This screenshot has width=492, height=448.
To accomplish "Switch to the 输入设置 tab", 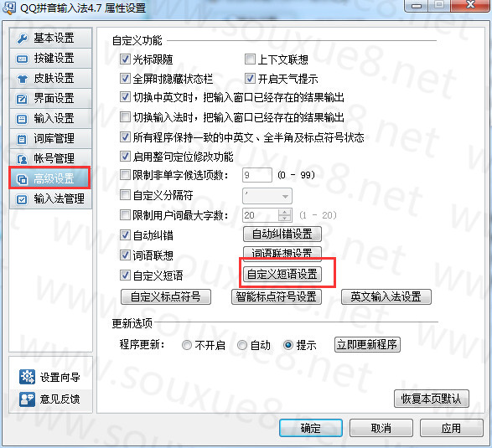I will click(50, 119).
